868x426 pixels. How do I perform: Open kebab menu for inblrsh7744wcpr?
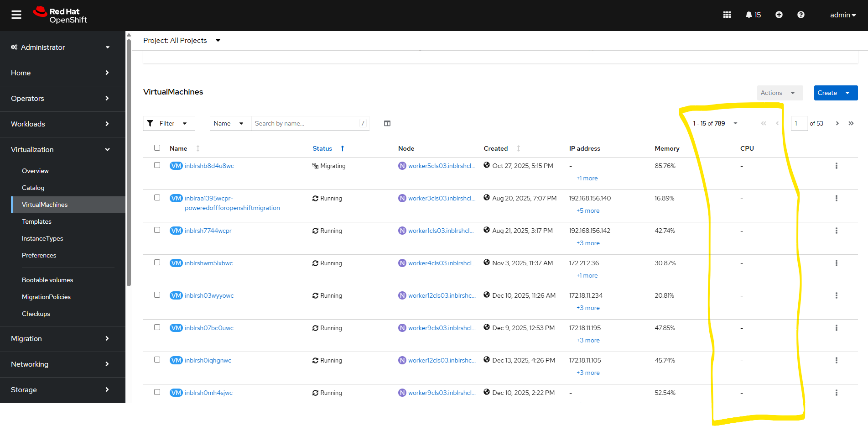837,231
